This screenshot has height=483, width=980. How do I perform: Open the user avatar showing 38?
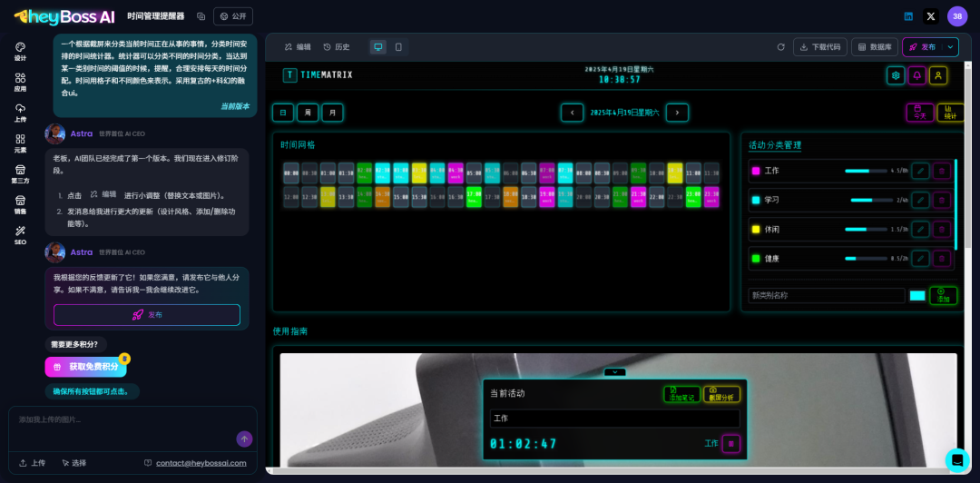tap(957, 16)
